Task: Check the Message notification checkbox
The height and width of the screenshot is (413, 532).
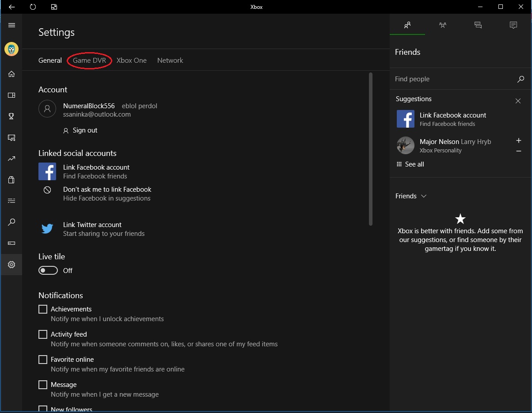Action: click(x=43, y=385)
